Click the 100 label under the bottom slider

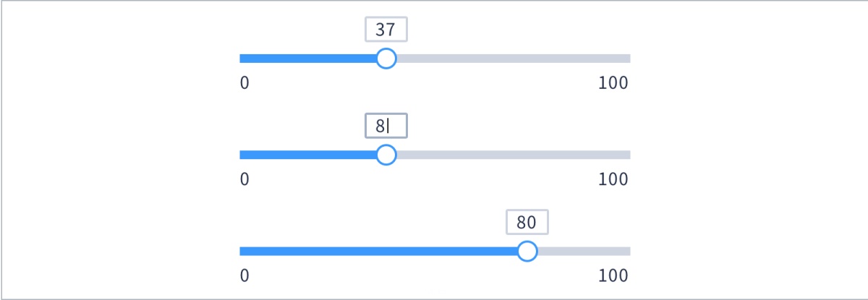(x=613, y=275)
